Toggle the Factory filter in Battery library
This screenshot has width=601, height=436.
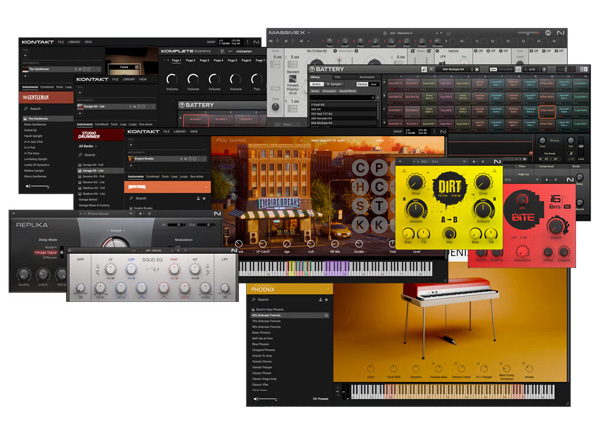pyautogui.click(x=362, y=84)
